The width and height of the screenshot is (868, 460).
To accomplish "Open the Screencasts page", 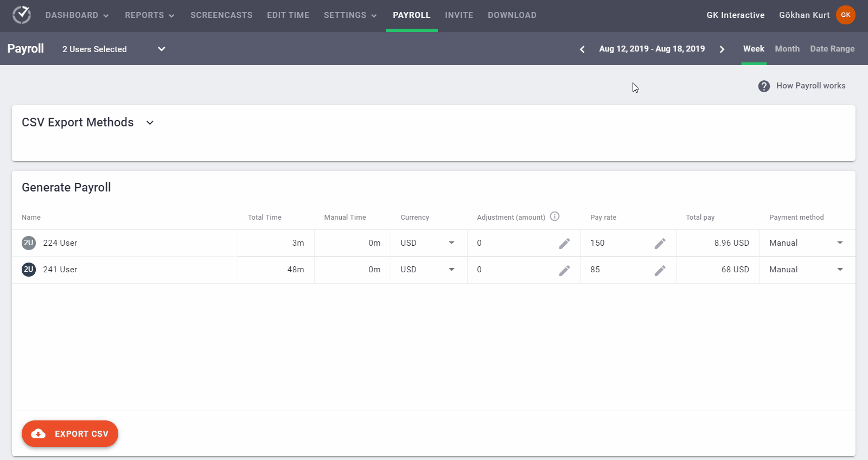I will pos(221,15).
